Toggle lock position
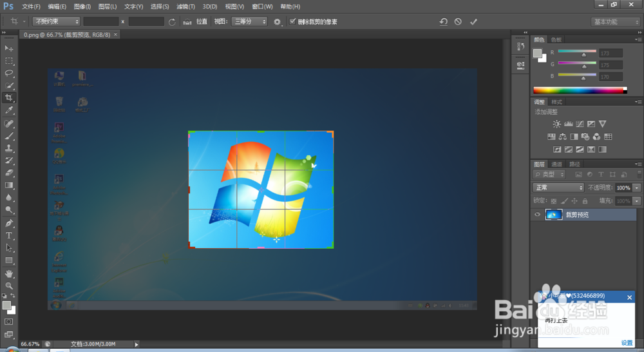The image size is (644, 352). point(574,201)
